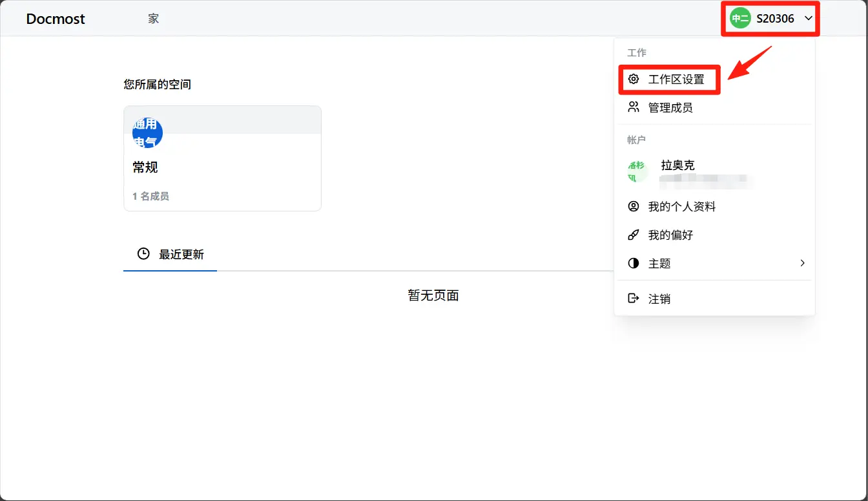Switch to the 最近更新 tab

tap(181, 255)
